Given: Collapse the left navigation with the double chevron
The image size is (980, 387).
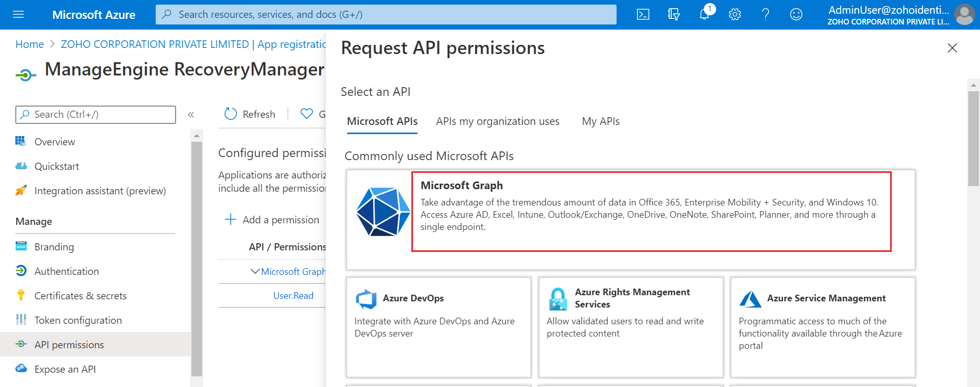Looking at the screenshot, I should pyautogui.click(x=191, y=115).
